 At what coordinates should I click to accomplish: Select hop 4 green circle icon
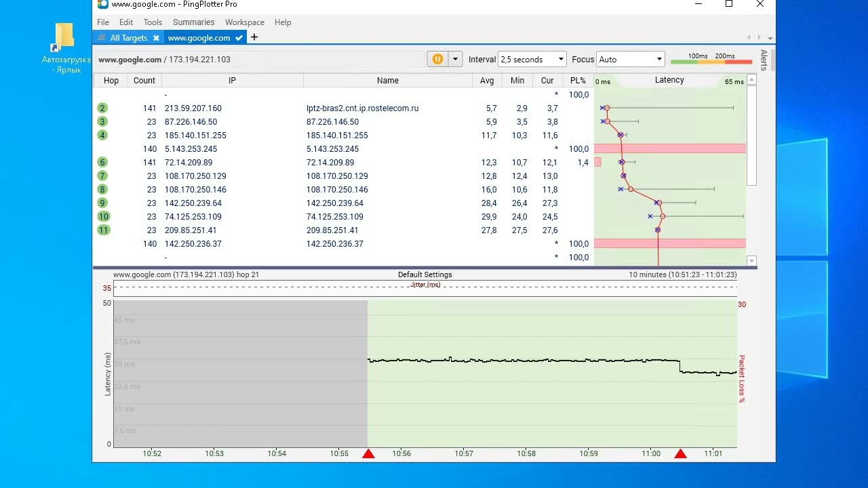coord(102,136)
